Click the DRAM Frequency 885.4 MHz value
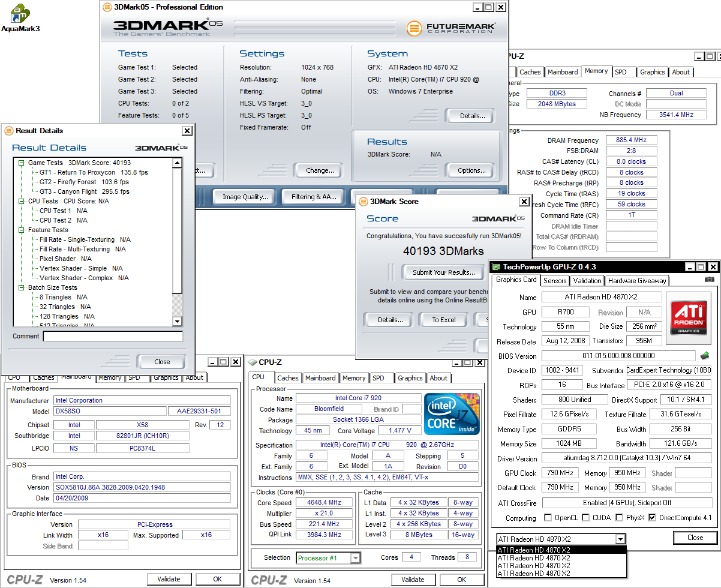 631,140
